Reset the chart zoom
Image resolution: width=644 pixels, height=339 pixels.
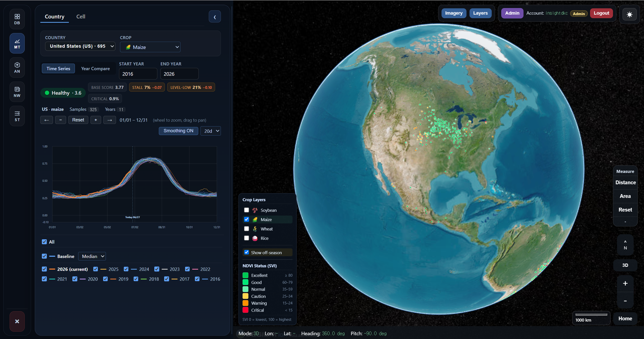pos(78,120)
